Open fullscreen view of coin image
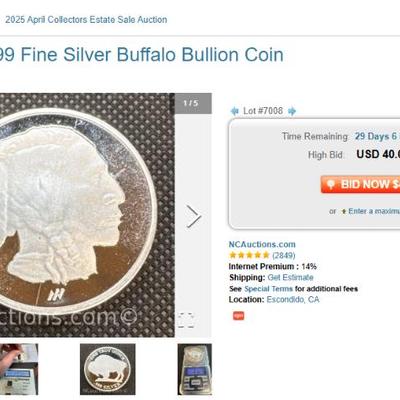 pyautogui.click(x=186, y=320)
